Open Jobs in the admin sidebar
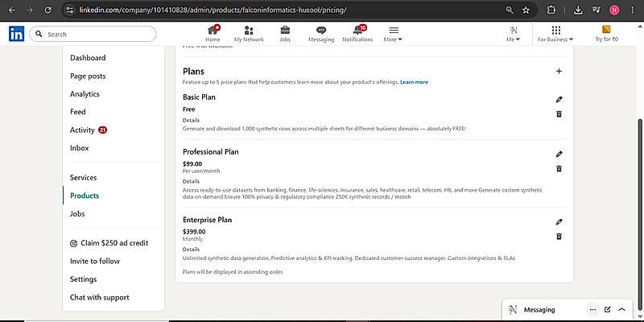The width and height of the screenshot is (644, 322). point(77,213)
